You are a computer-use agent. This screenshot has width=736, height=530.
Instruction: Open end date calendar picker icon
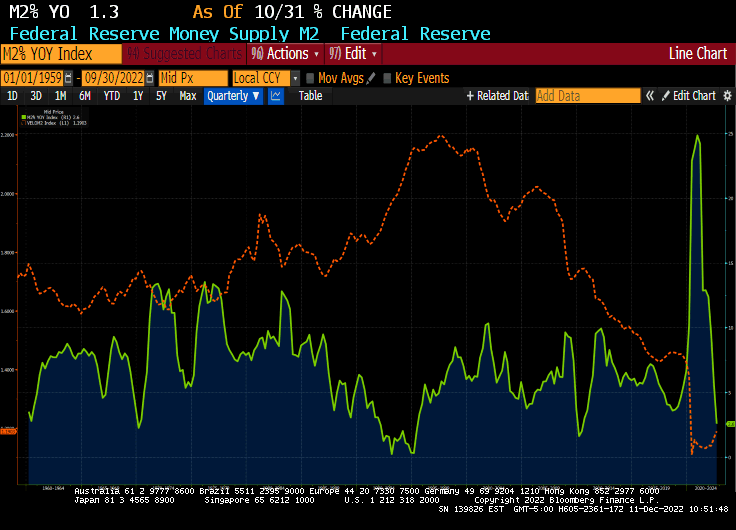150,78
